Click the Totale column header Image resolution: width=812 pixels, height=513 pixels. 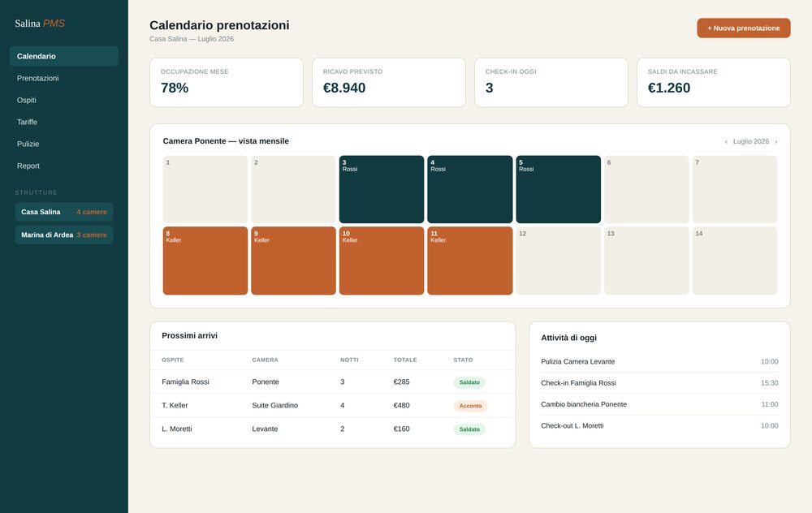click(x=405, y=360)
